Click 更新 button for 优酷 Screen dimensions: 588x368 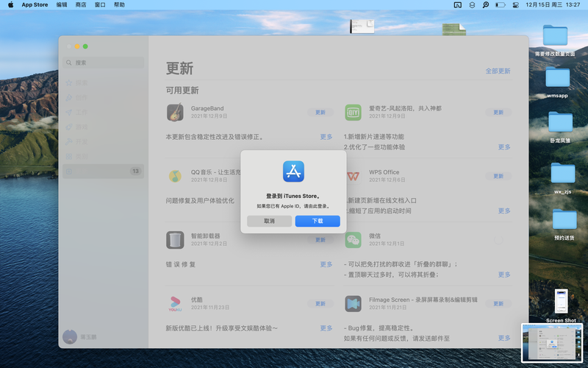[x=320, y=304]
